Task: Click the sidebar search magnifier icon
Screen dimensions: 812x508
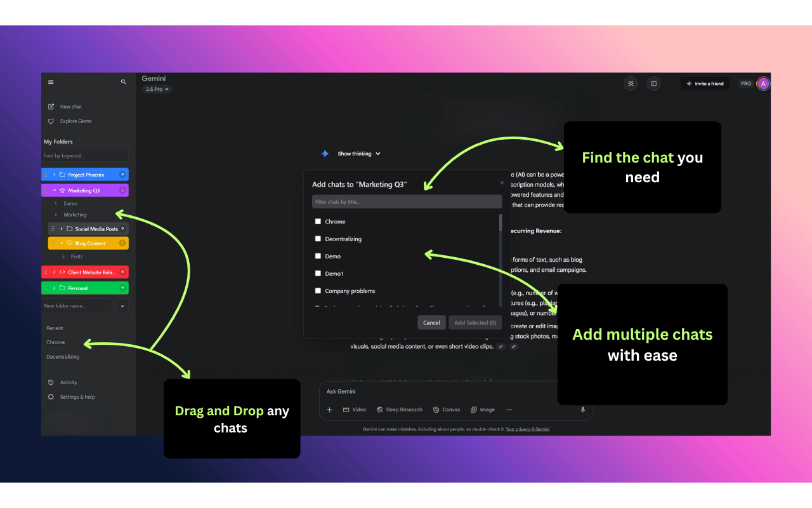Action: tap(124, 82)
